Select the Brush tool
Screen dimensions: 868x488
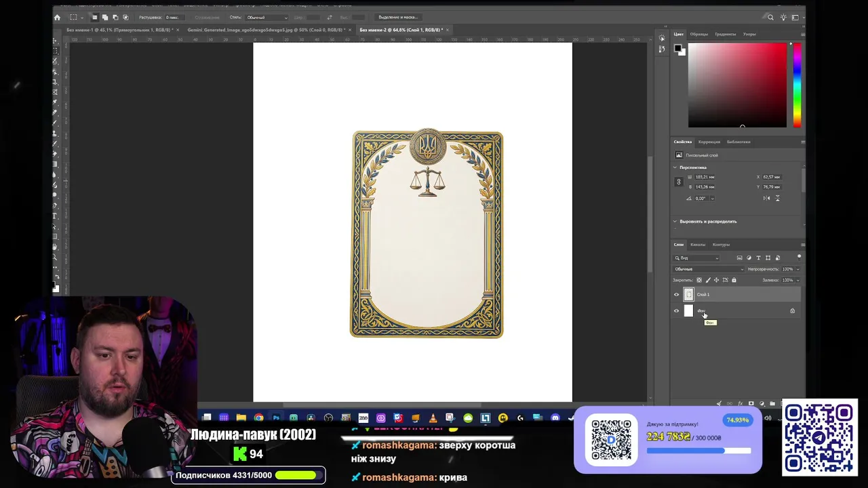55,123
